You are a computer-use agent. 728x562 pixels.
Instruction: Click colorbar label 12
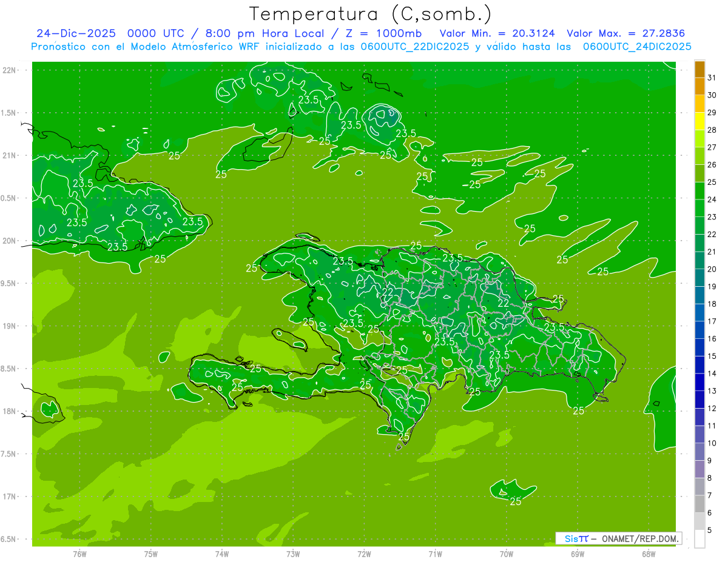[x=712, y=408]
